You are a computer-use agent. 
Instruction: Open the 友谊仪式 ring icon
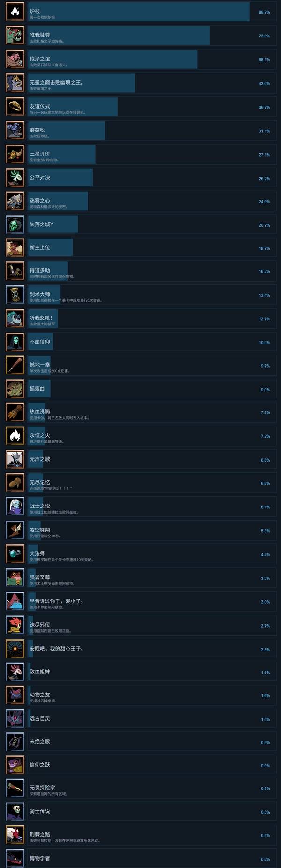[x=15, y=107]
